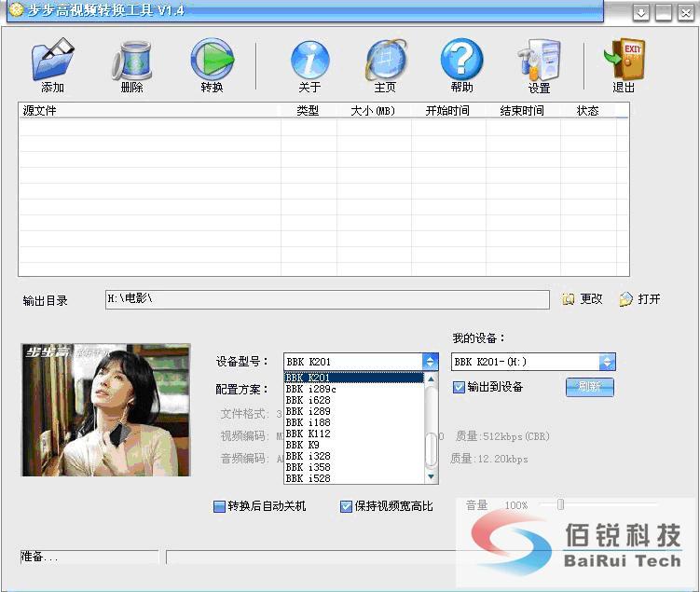This screenshot has width=700, height=592.
Task: Click the 输出目录 path field
Action: [x=327, y=299]
